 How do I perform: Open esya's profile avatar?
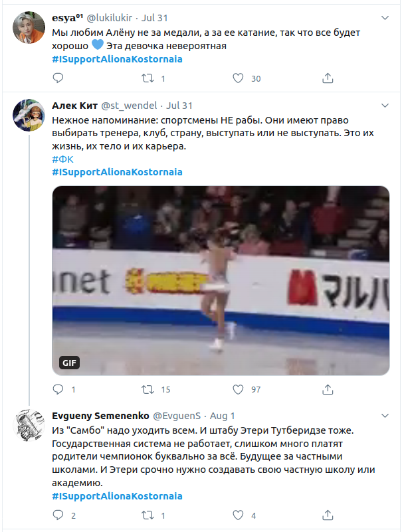pos(27,29)
